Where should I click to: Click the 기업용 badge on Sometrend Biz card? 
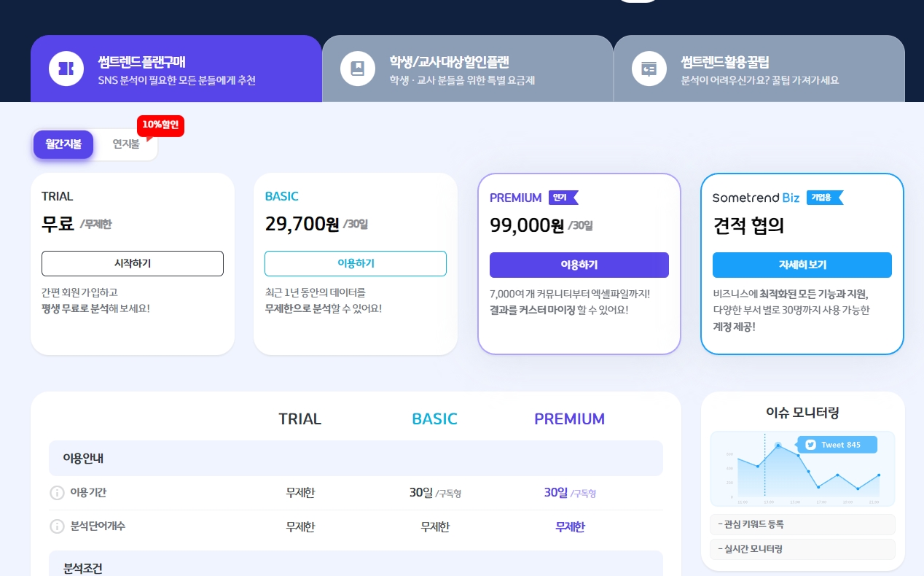point(825,198)
